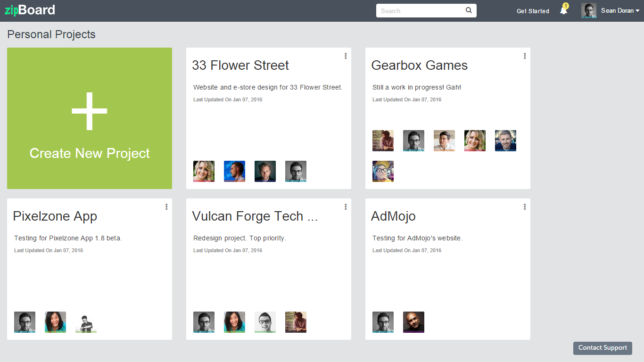644x362 pixels.
Task: Click 'Testing for AdMojo's website.' text
Action: (418, 238)
